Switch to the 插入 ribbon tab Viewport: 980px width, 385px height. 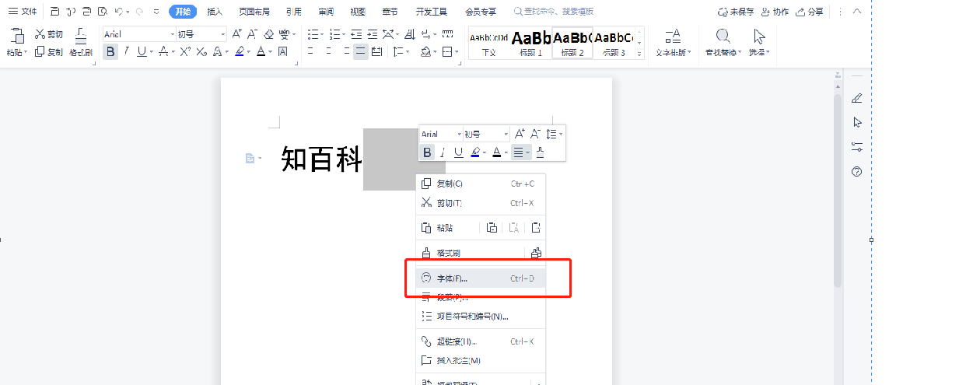click(x=215, y=12)
